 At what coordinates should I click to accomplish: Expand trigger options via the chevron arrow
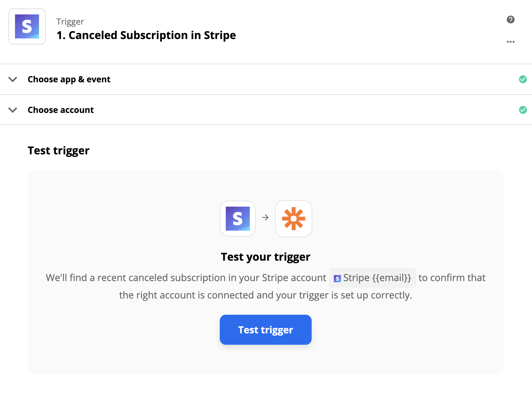(x=13, y=79)
